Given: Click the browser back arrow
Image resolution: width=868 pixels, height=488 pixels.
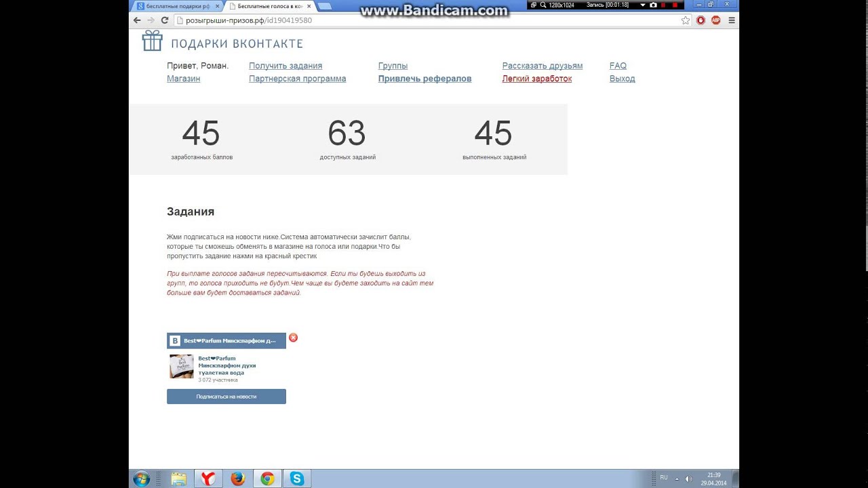Looking at the screenshot, I should (x=137, y=20).
